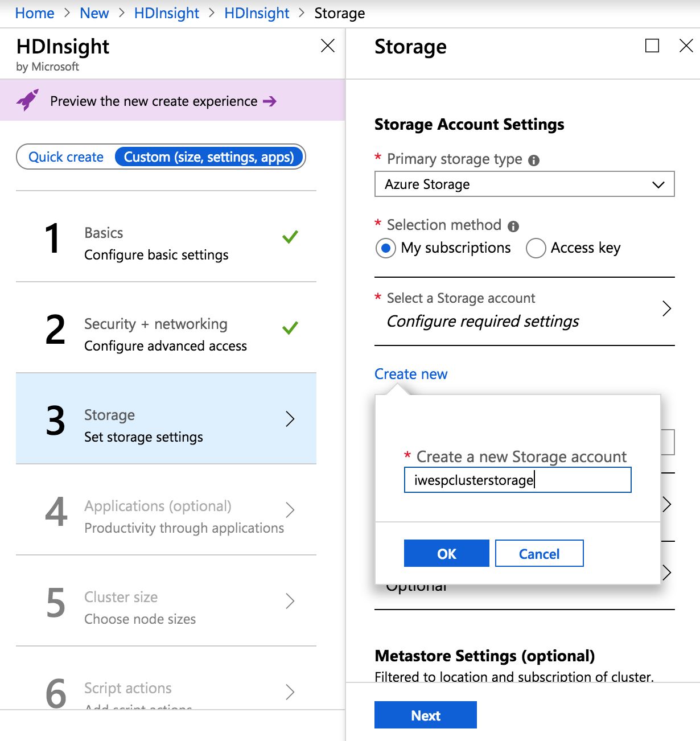Click OK in the storage account popup

point(447,553)
